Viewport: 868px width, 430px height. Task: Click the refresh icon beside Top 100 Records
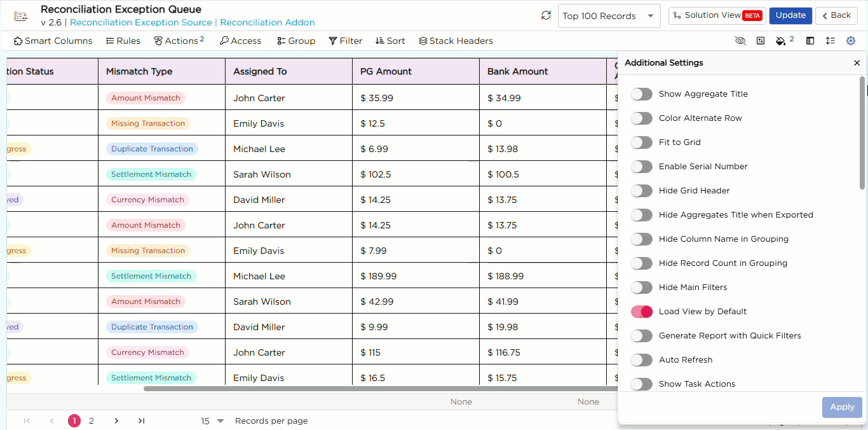[x=546, y=15]
